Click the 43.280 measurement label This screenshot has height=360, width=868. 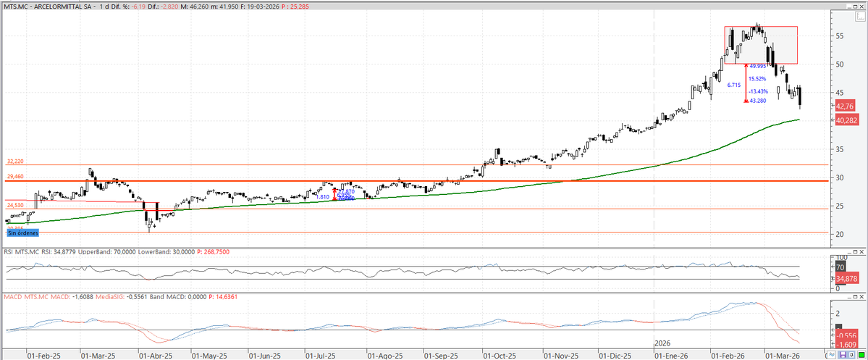pos(758,101)
